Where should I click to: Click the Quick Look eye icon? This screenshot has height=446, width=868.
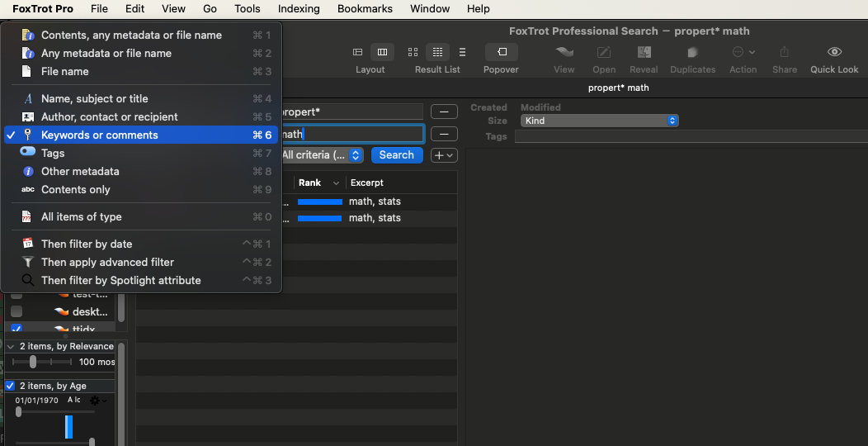[x=834, y=52]
